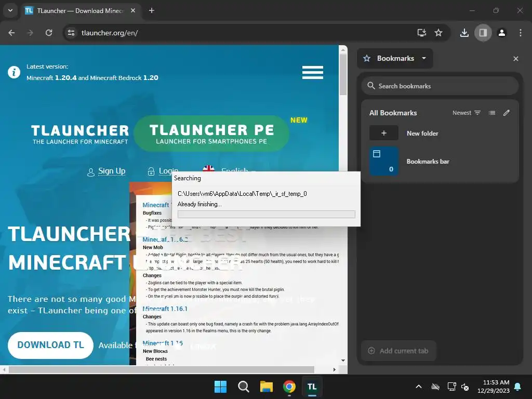Click the TLauncher logo
Screen dimensions: 532x399
point(80,134)
